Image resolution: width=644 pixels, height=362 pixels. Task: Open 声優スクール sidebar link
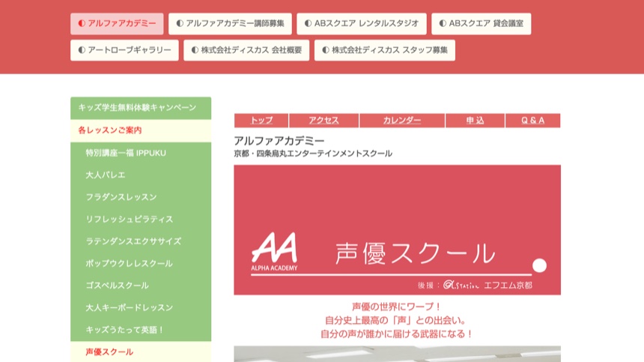(141, 352)
